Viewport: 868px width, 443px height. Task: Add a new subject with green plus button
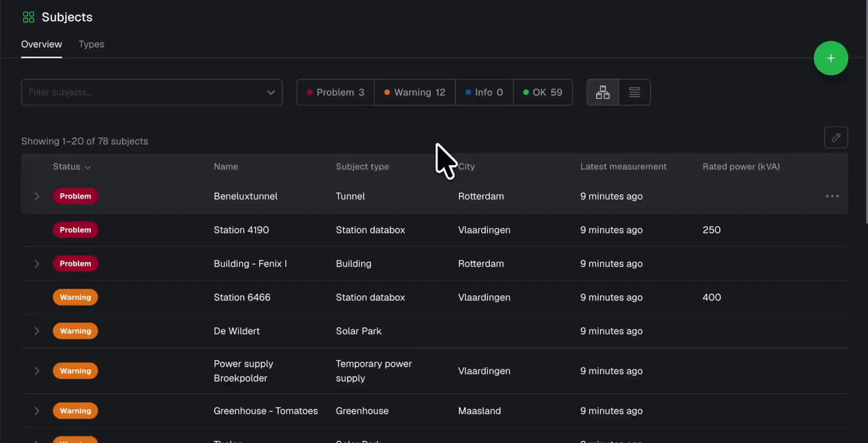[x=831, y=58]
